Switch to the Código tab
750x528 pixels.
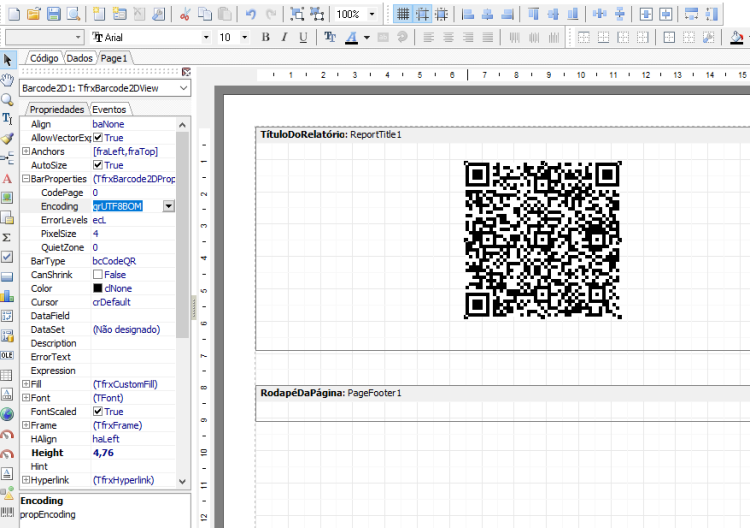pos(44,58)
